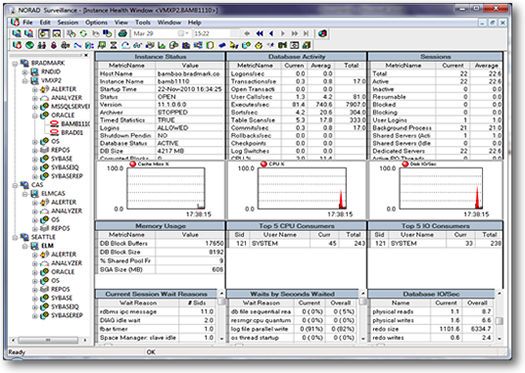The height and width of the screenshot is (373, 525).
Task: Select the ELM server node under SEATTLE
Action: (x=47, y=246)
